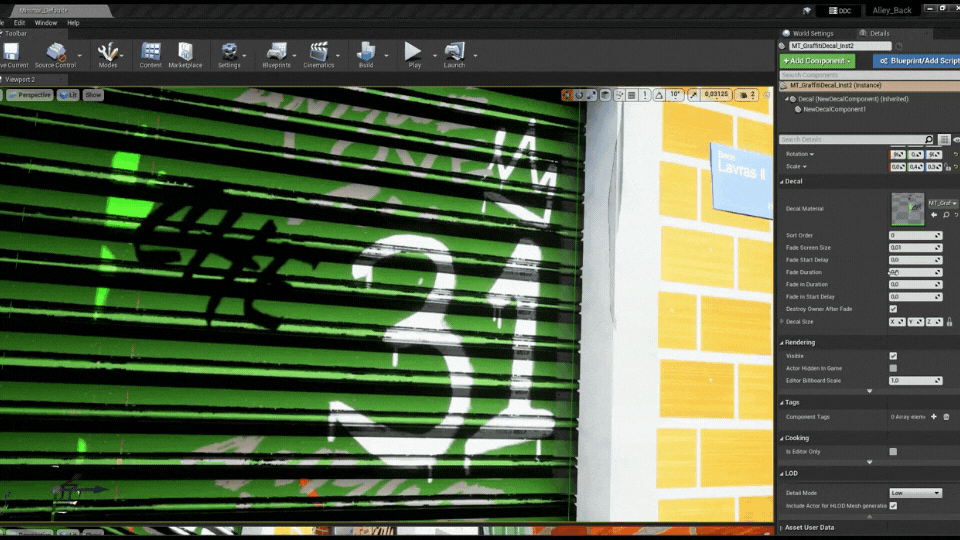
Task: Open the Blueprints toolbar icon
Action: [x=276, y=54]
